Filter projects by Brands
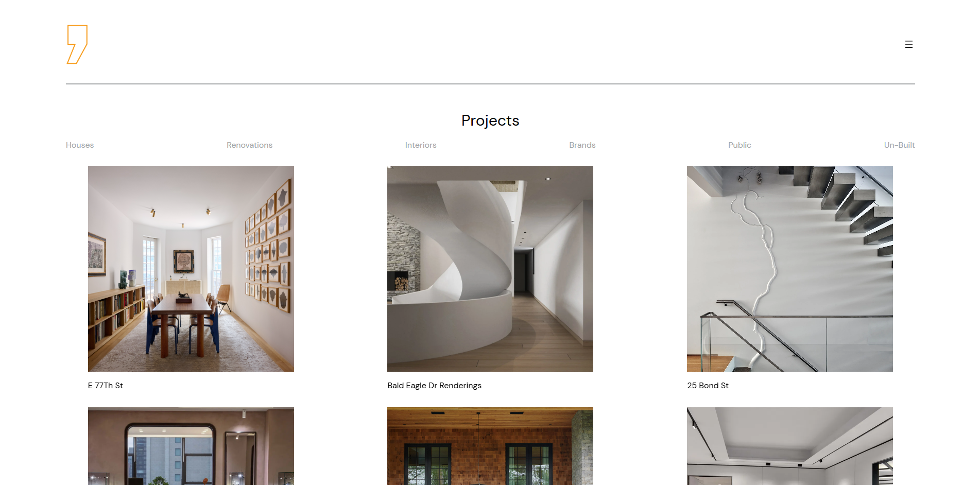The width and height of the screenshot is (980, 485). (582, 145)
